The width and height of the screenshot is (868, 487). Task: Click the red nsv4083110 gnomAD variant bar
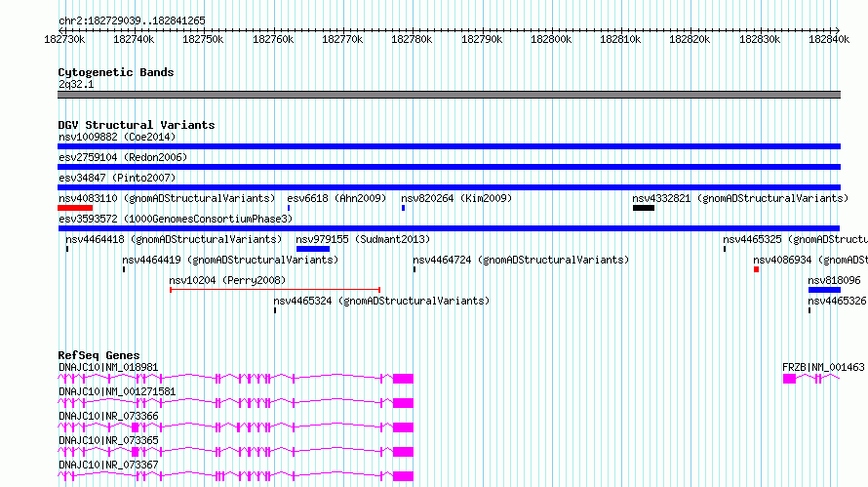(x=75, y=208)
